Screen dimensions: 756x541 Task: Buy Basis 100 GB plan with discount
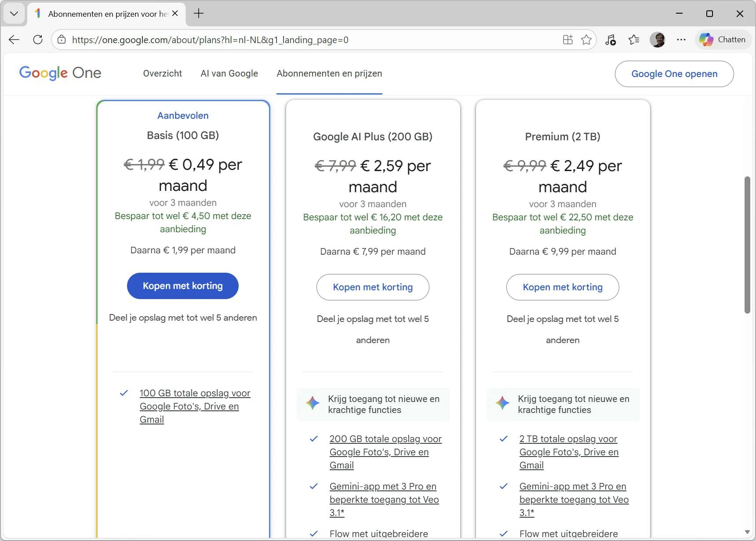pos(182,286)
